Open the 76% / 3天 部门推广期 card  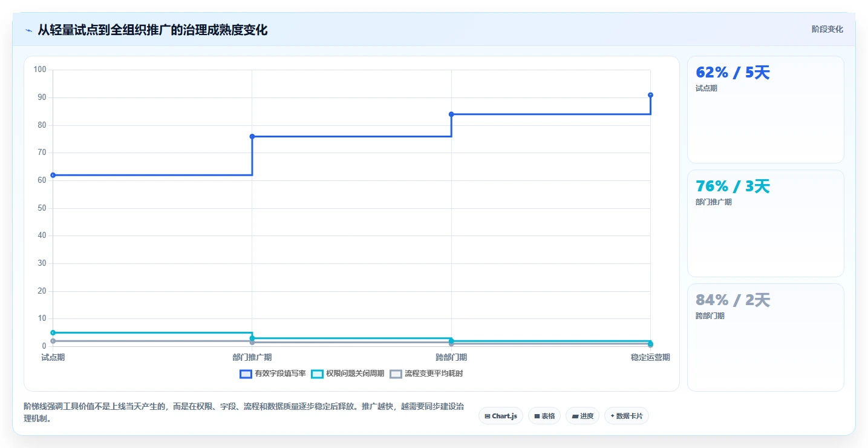766,223
